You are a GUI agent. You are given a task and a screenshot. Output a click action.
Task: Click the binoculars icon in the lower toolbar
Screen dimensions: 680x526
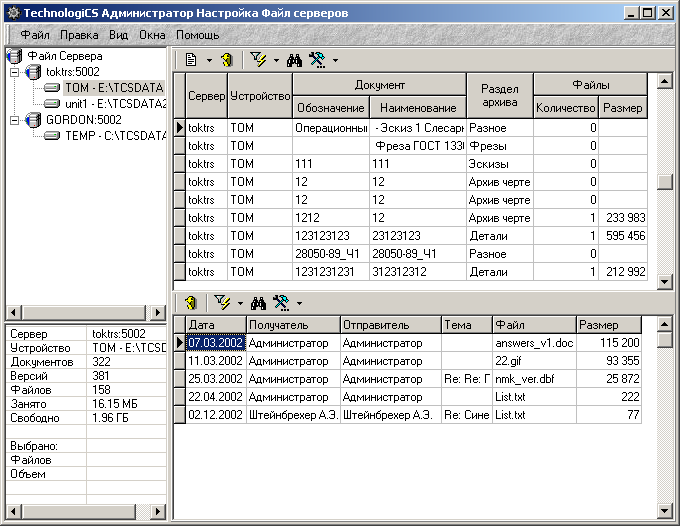(258, 302)
